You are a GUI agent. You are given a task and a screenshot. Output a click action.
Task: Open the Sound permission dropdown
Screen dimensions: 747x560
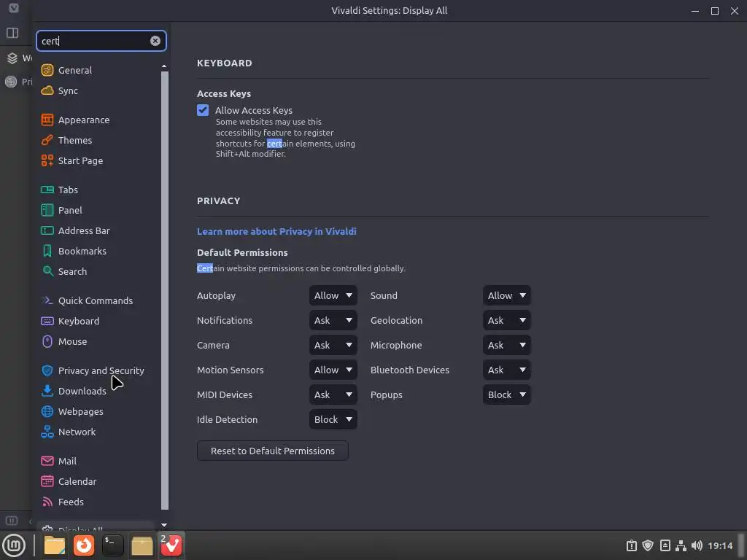click(x=506, y=295)
